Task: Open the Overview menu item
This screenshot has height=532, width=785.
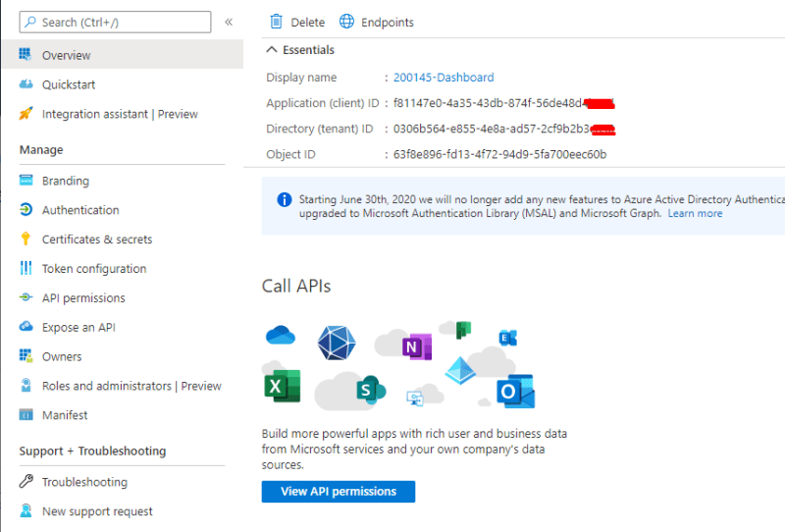Action: [x=122, y=55]
